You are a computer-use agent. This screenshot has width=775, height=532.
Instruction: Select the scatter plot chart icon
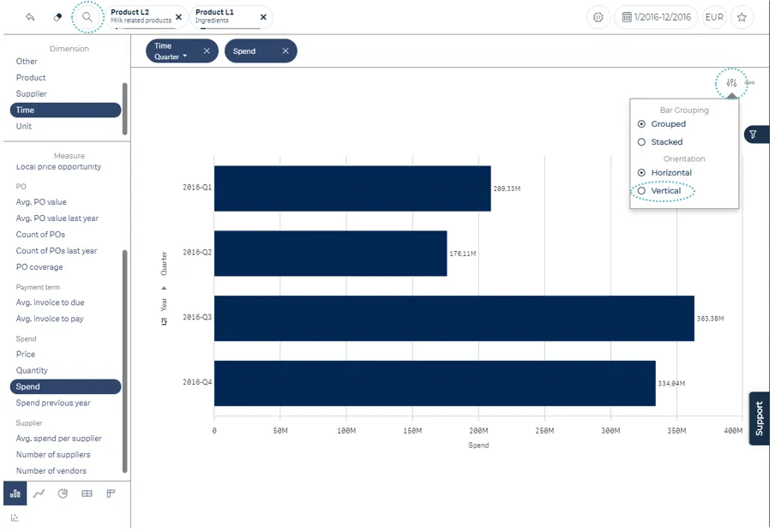click(x=15, y=517)
